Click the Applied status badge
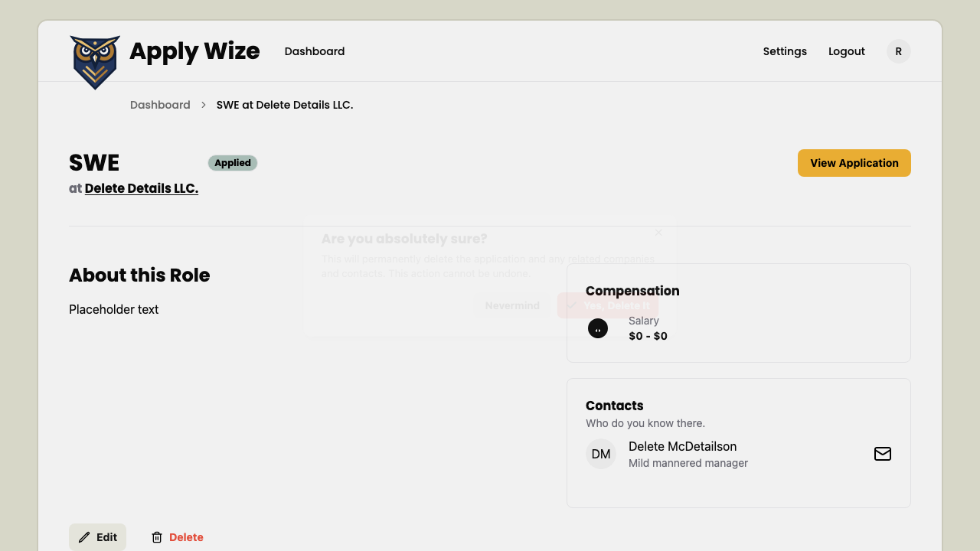This screenshot has width=980, height=551. pos(233,163)
